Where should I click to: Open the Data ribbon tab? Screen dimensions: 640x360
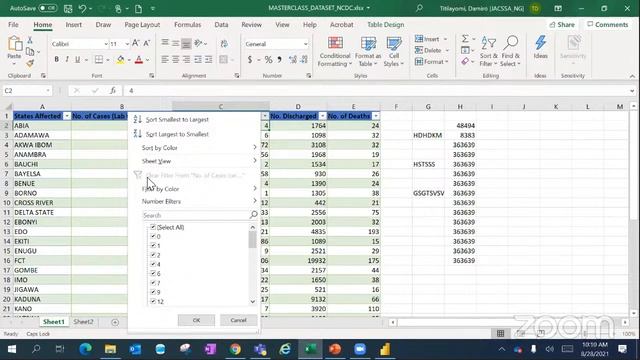[221, 24]
